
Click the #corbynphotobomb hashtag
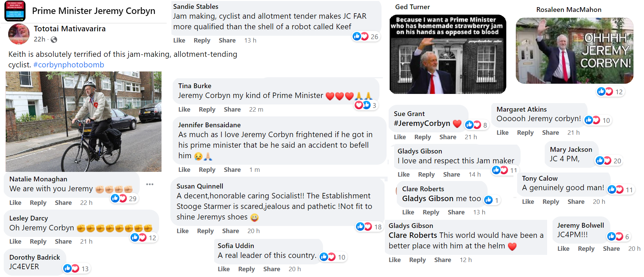[69, 65]
